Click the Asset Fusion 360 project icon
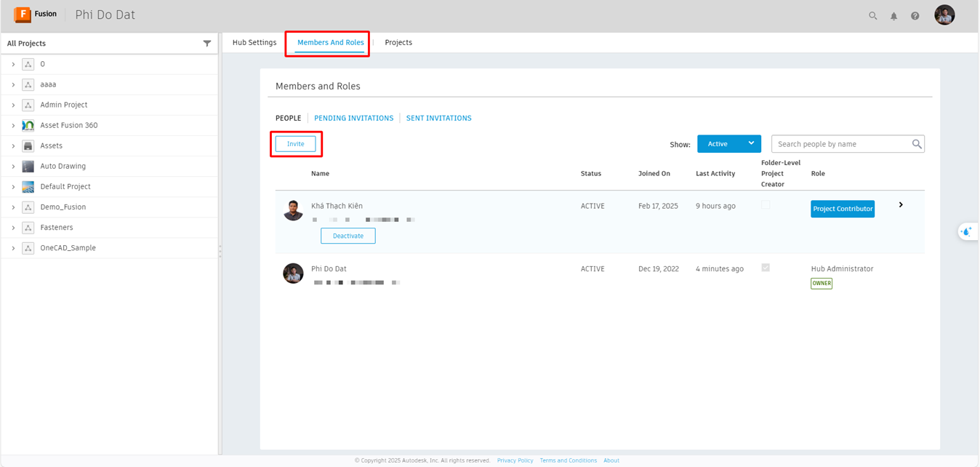 point(28,125)
